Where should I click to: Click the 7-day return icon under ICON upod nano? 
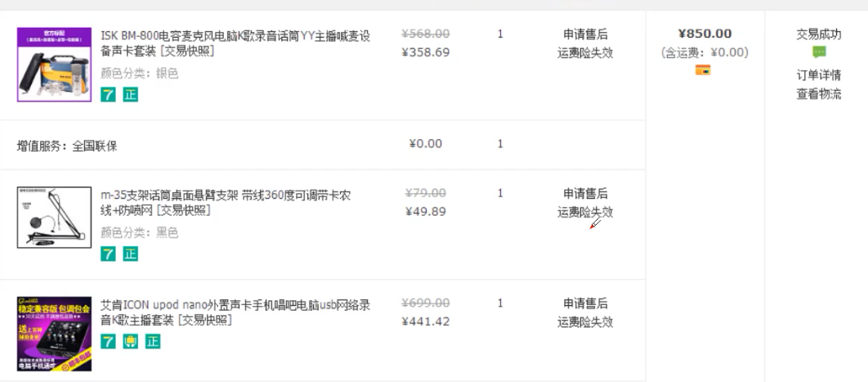click(x=108, y=342)
